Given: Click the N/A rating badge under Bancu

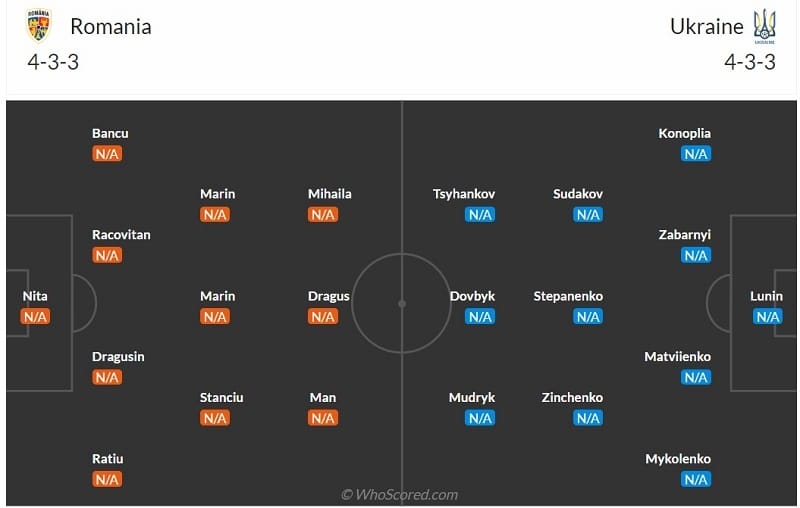Looking at the screenshot, I should click(x=107, y=154).
